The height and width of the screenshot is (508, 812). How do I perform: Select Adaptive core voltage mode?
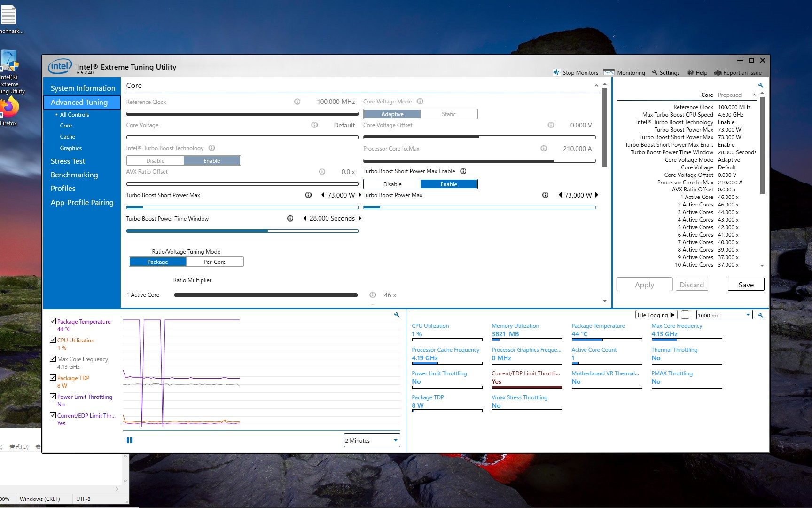pos(392,114)
